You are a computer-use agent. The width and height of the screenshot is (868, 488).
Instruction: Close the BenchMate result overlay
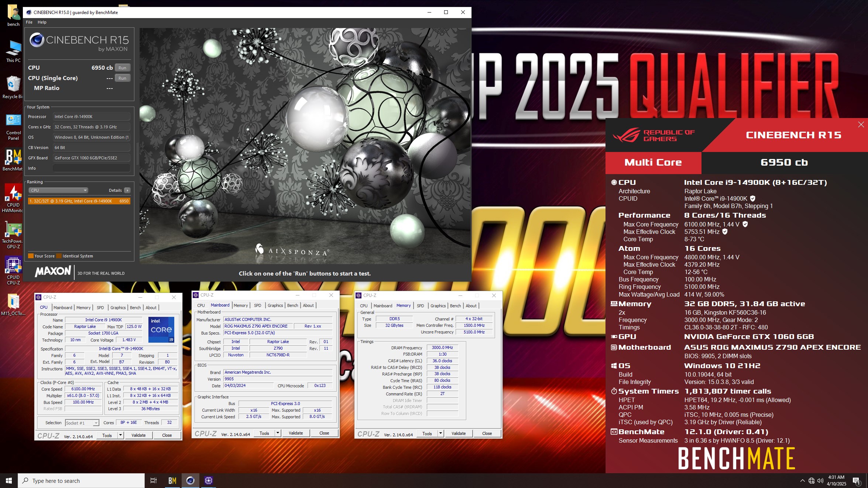[x=861, y=125]
